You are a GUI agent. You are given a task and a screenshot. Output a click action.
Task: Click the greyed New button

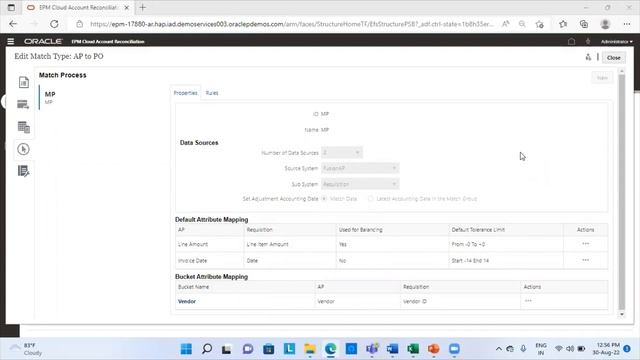pos(602,78)
